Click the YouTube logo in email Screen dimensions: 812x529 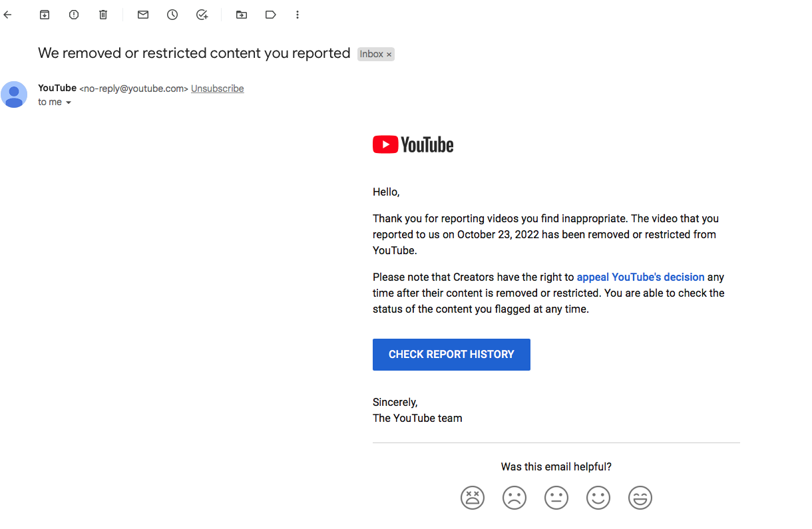point(413,144)
